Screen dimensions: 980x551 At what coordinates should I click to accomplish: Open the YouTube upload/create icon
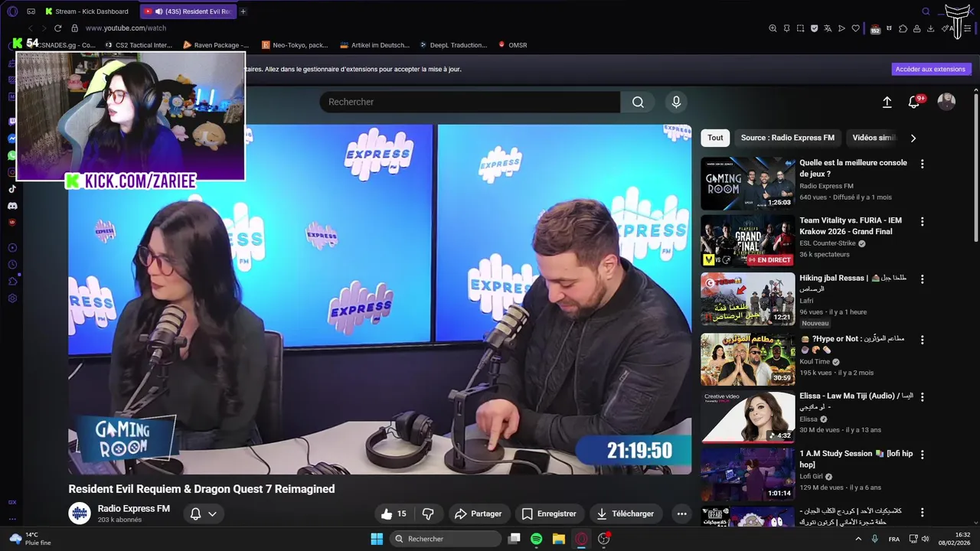(x=887, y=102)
